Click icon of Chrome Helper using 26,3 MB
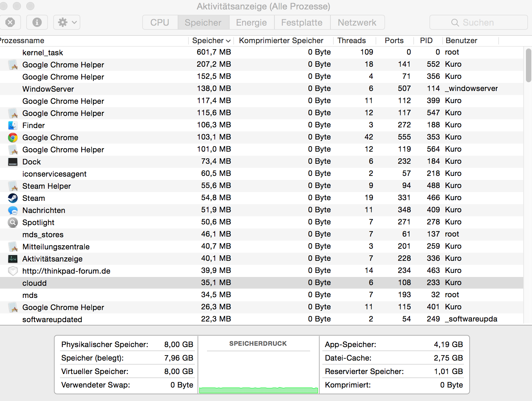 point(13,307)
